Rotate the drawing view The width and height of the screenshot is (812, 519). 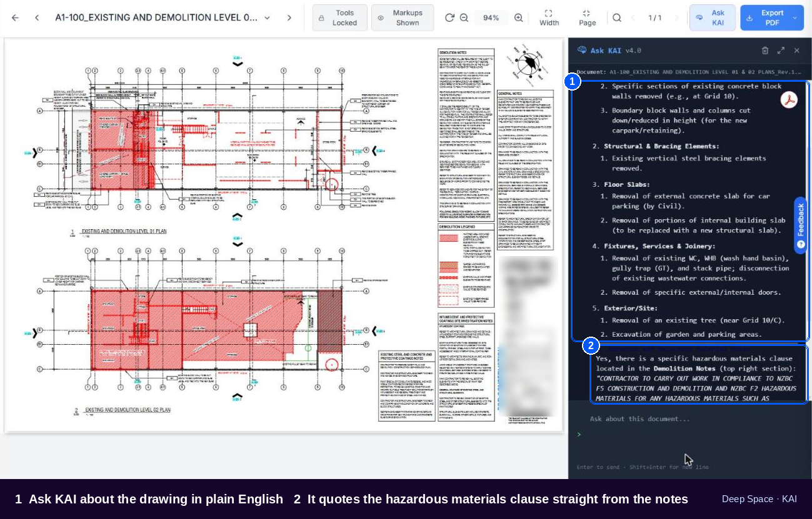click(449, 17)
